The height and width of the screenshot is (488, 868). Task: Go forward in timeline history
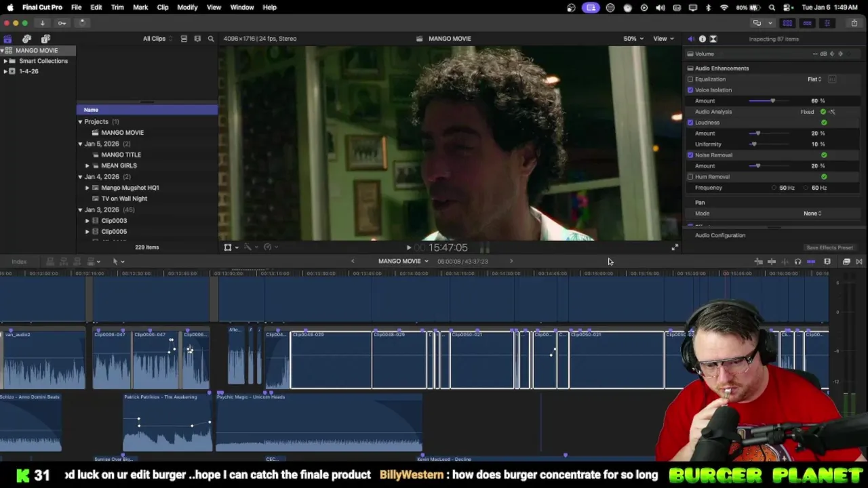tap(511, 261)
